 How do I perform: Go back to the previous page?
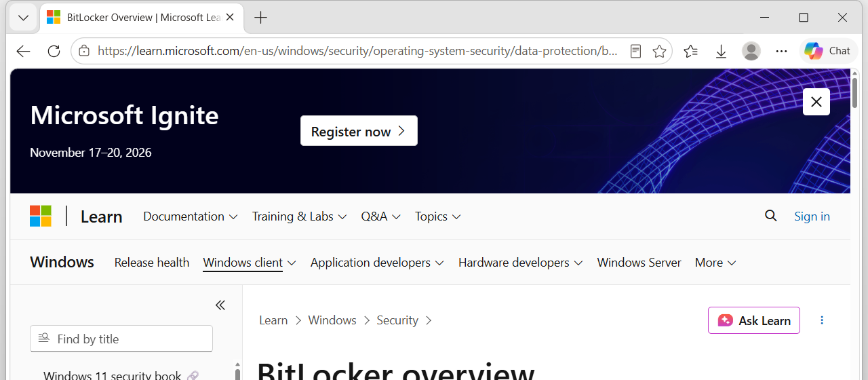point(23,51)
